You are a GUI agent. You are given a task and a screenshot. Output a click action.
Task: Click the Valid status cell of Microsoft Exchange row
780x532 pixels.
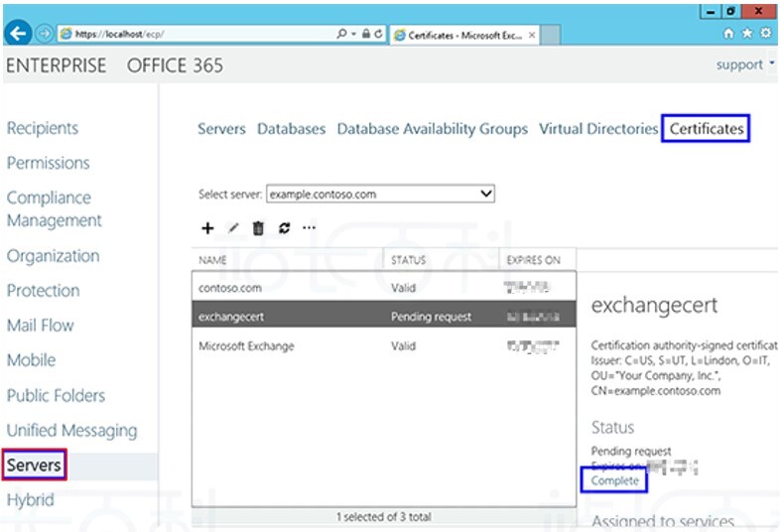[x=403, y=346]
